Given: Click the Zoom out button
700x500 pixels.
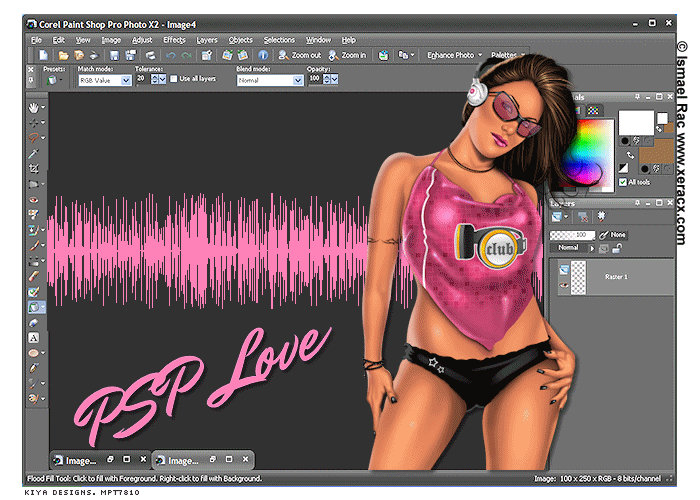Looking at the screenshot, I should 300,55.
